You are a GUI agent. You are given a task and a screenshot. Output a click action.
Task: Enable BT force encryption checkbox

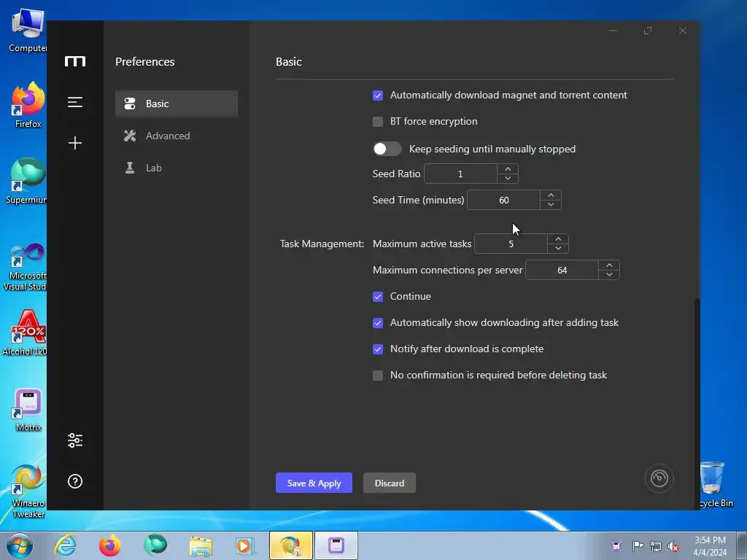coord(378,122)
